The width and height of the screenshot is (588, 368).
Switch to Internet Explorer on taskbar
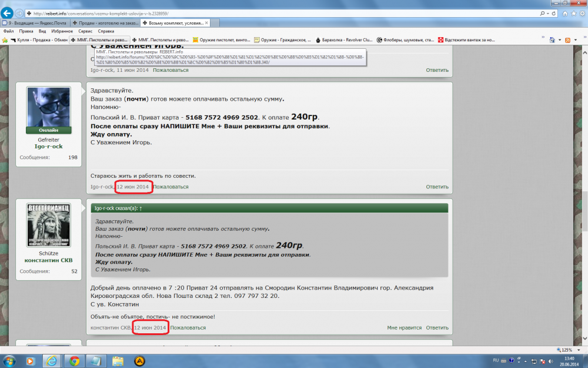tap(51, 362)
